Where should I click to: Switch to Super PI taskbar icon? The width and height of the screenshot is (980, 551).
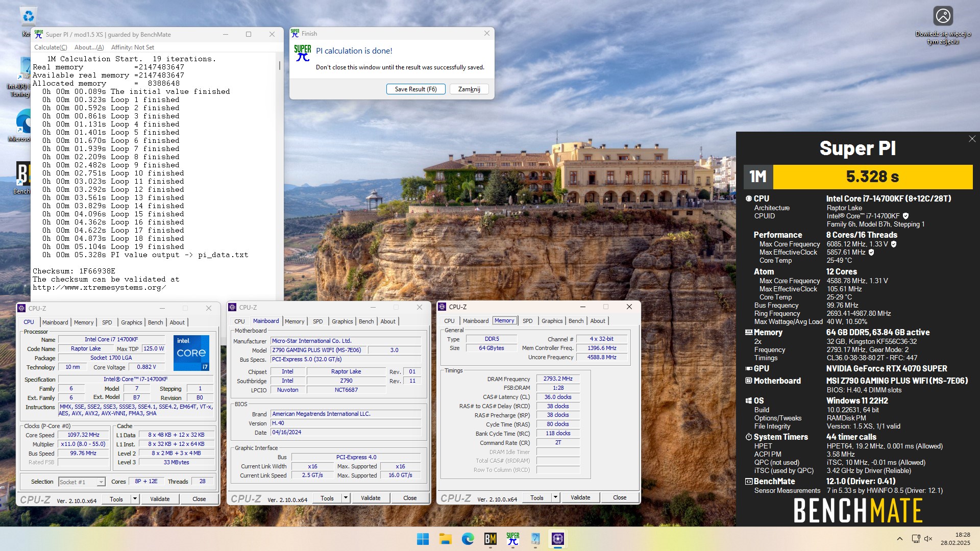tap(512, 539)
